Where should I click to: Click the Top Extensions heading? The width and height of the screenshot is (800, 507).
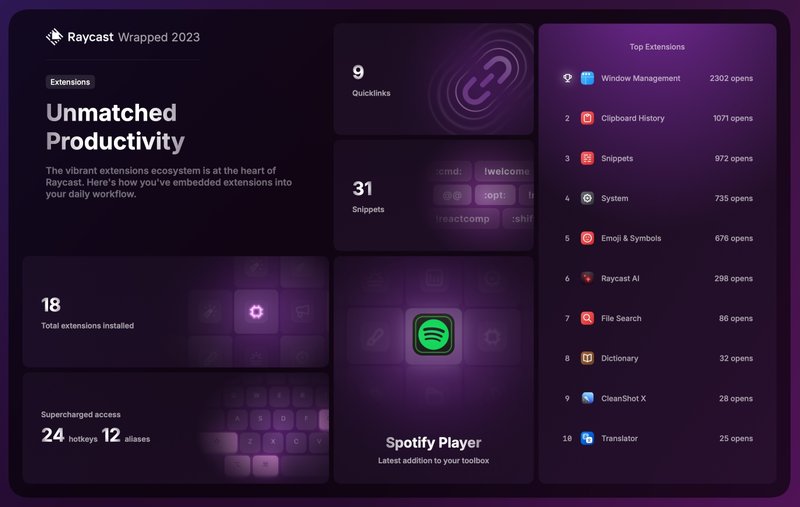coord(657,46)
